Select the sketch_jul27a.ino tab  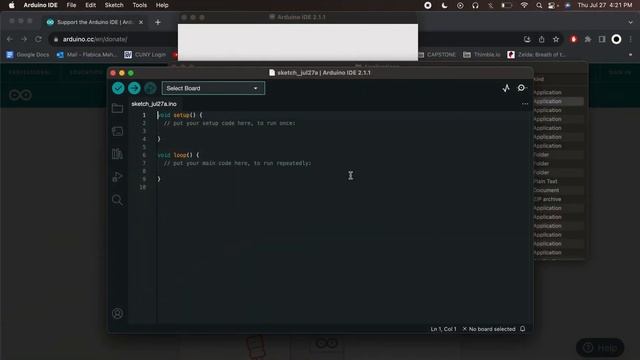click(x=154, y=104)
